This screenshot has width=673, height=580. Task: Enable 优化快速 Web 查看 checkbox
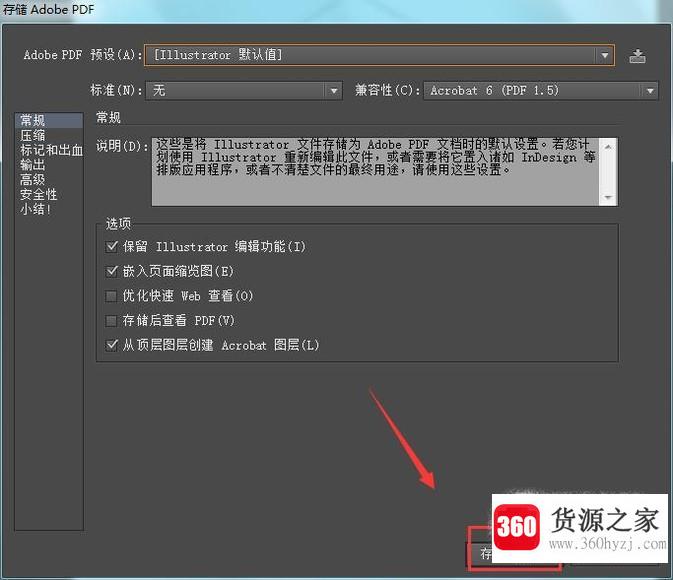111,296
